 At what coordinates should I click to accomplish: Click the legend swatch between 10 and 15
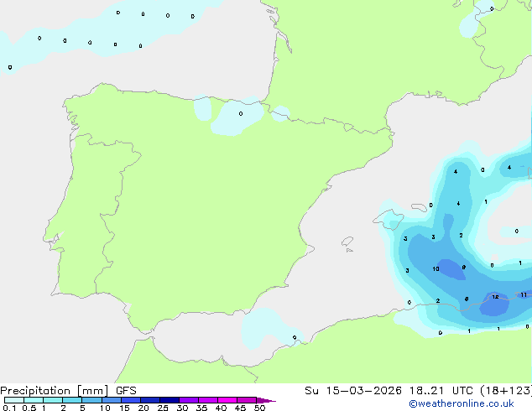(112, 400)
